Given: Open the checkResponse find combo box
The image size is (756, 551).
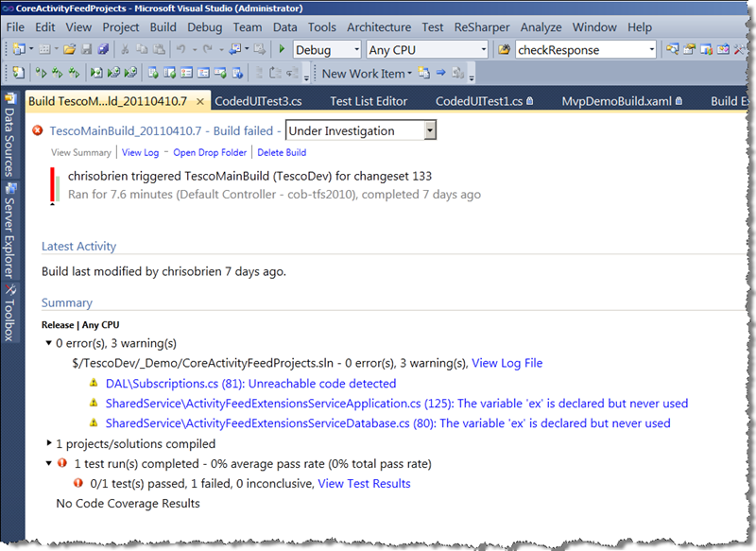Looking at the screenshot, I should (x=586, y=50).
